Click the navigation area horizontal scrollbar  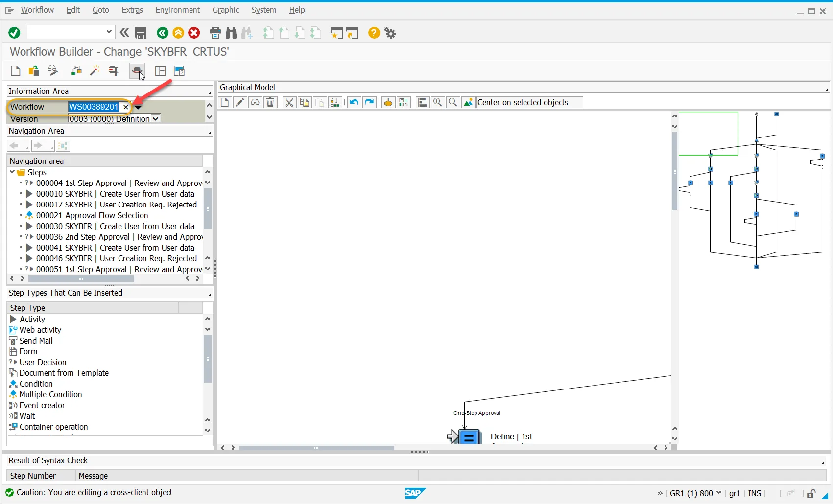pos(81,278)
